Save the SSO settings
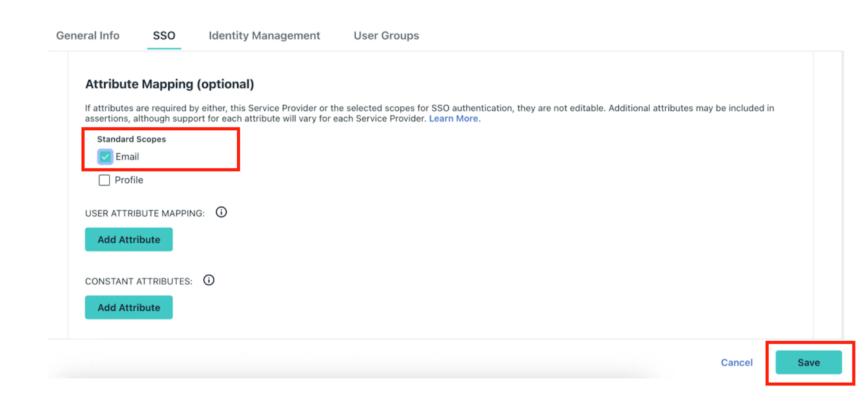Image resolution: width=868 pixels, height=393 pixels. click(x=809, y=362)
